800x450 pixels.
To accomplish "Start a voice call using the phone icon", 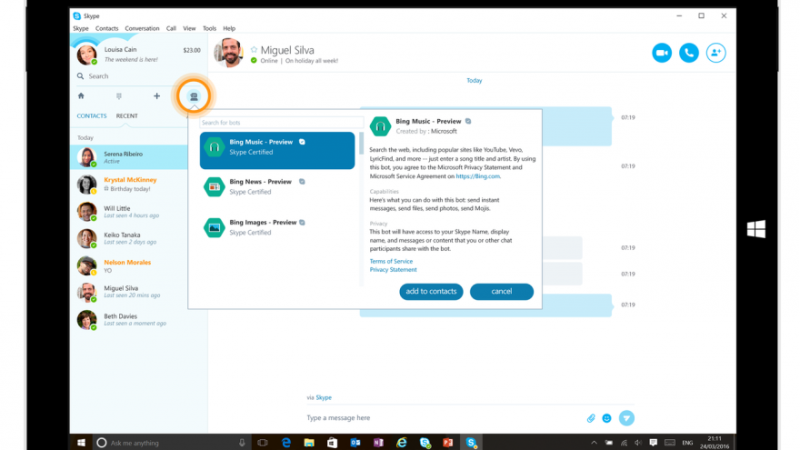I will (x=688, y=53).
